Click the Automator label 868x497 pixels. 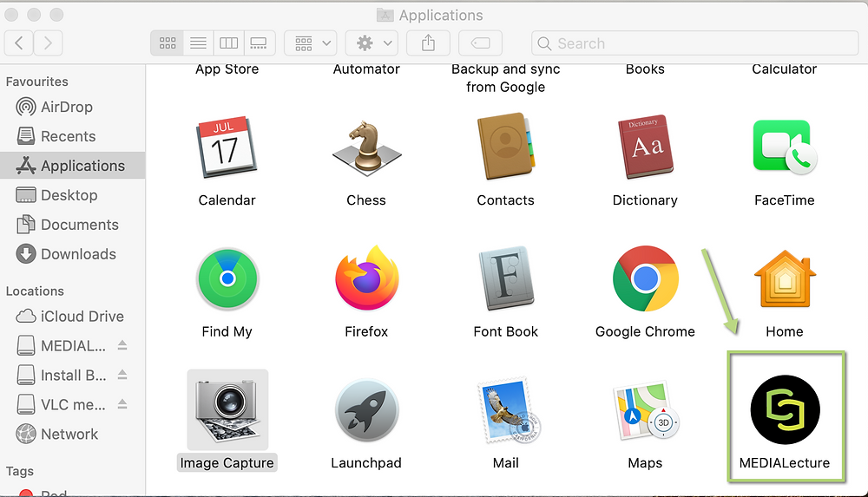366,69
